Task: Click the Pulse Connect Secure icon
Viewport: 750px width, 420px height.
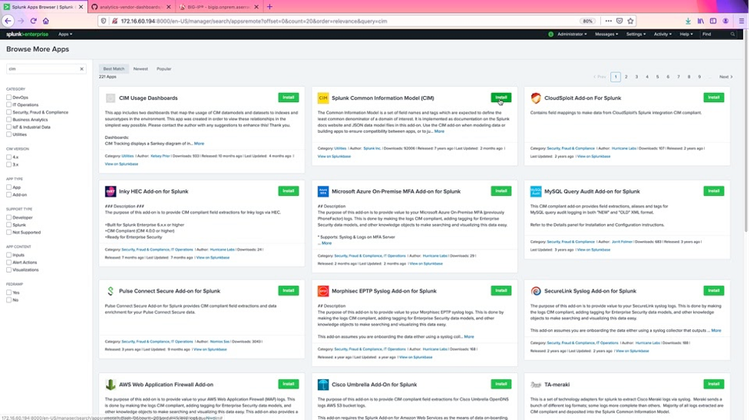Action: click(x=110, y=291)
